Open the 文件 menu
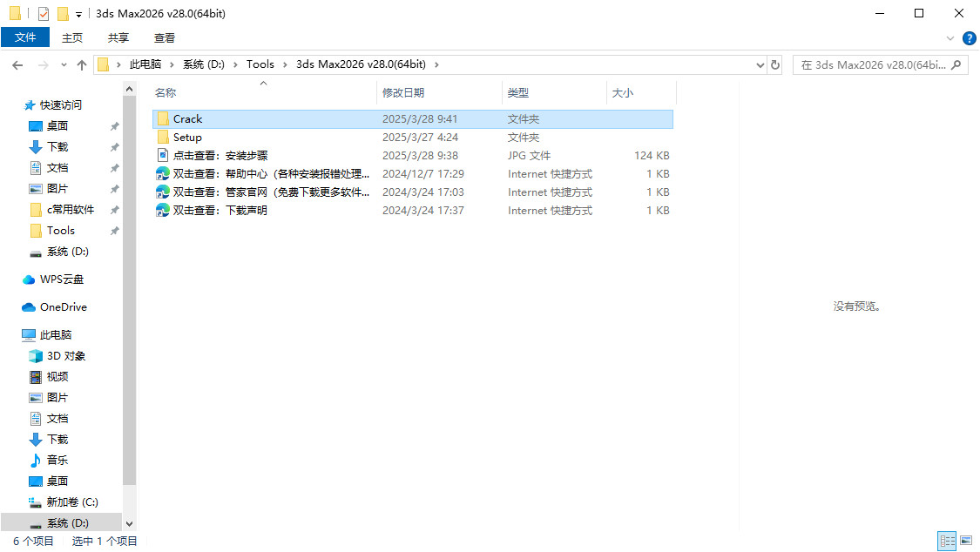Image resolution: width=980 pixels, height=552 pixels. (x=25, y=37)
